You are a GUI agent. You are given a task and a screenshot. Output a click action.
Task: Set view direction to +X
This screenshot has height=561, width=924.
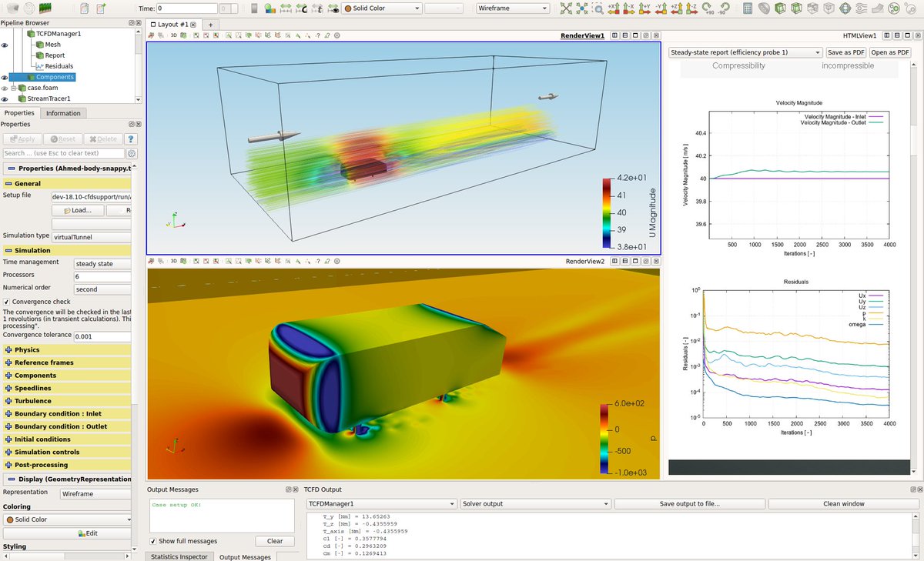pos(614,8)
